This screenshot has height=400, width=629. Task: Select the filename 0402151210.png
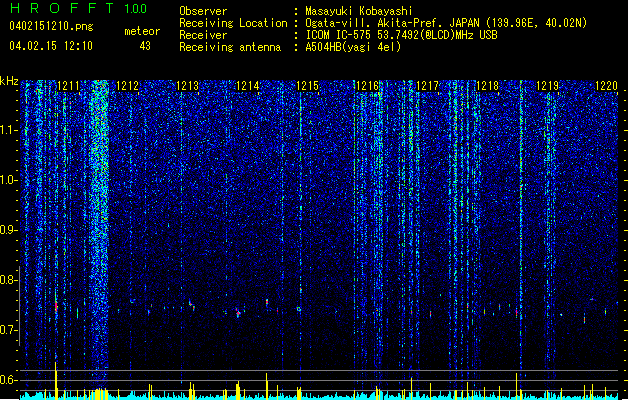click(x=51, y=26)
